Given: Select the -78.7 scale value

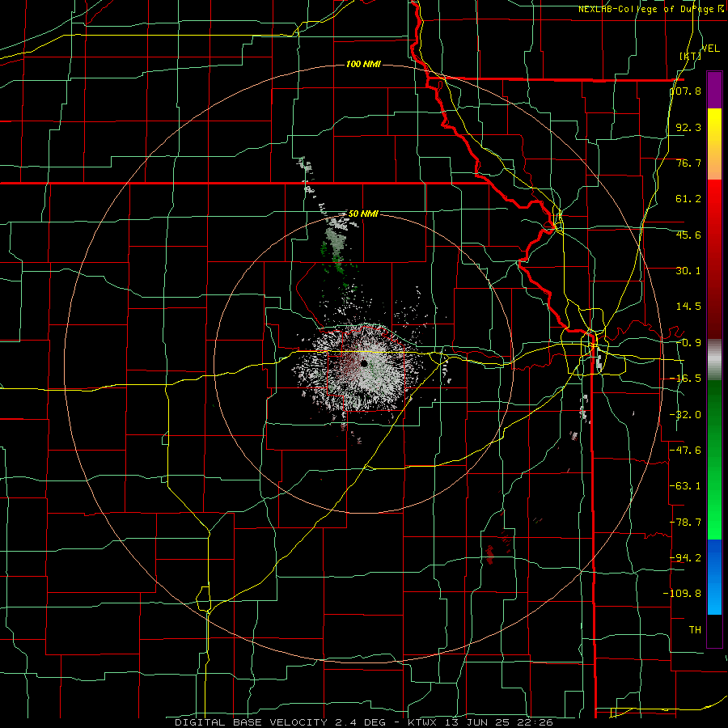Looking at the screenshot, I should (685, 523).
